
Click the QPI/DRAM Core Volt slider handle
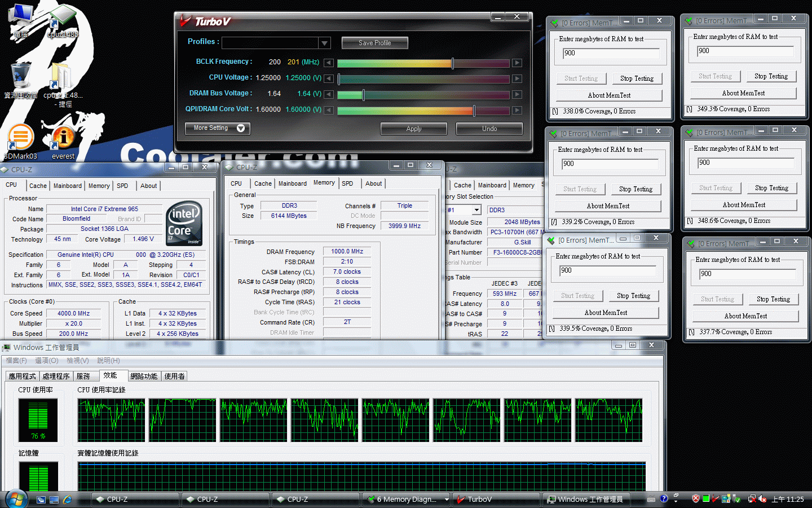[474, 110]
